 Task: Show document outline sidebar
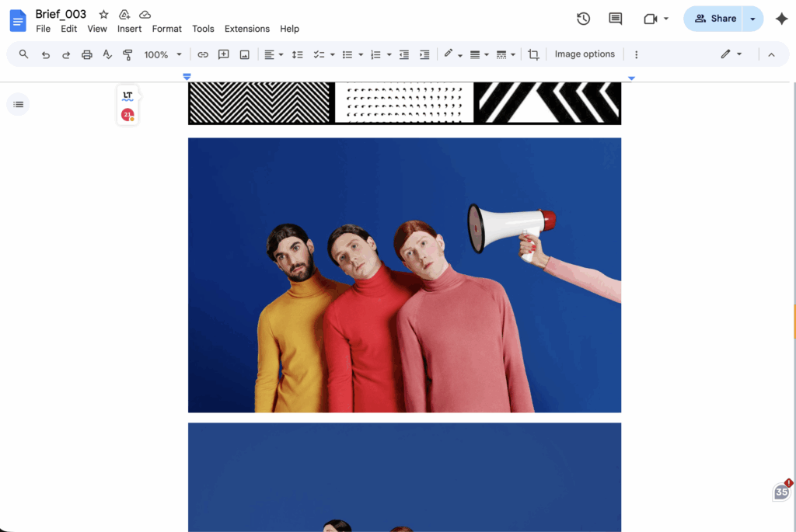click(19, 104)
